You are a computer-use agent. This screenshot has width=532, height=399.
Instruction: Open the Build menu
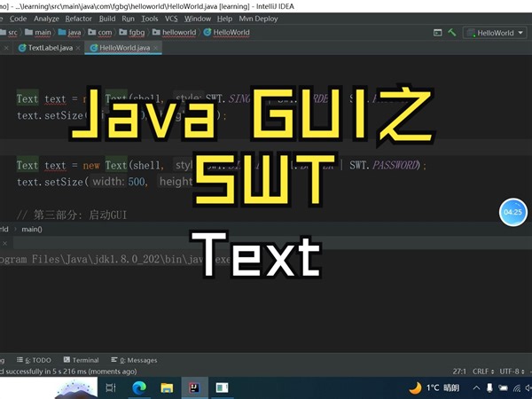[x=107, y=19]
